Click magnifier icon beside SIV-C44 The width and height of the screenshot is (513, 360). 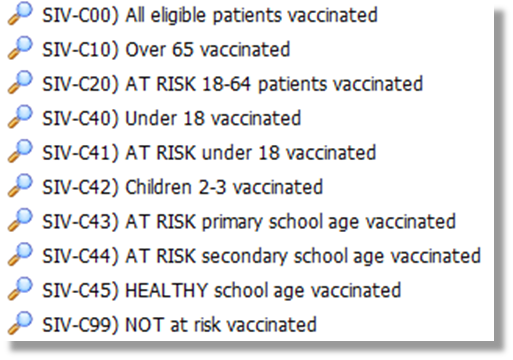coord(20,254)
